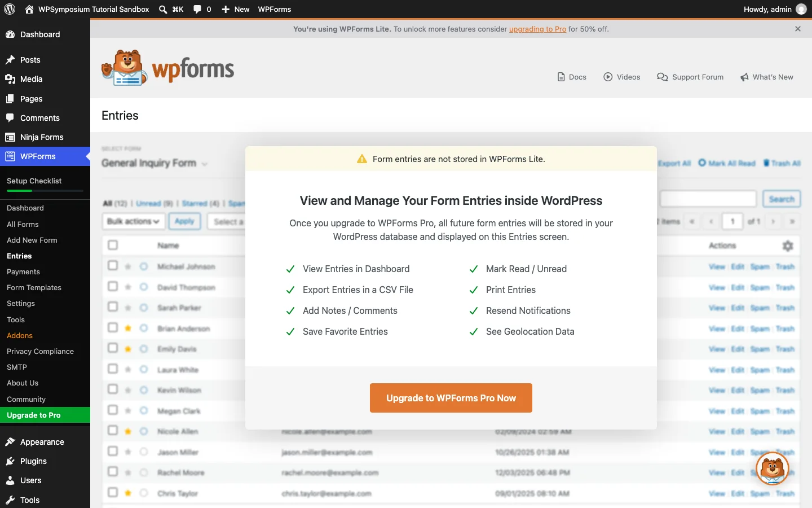Screen dimensions: 812x508
Task: Star the Michael Johnson entry
Action: tap(128, 266)
